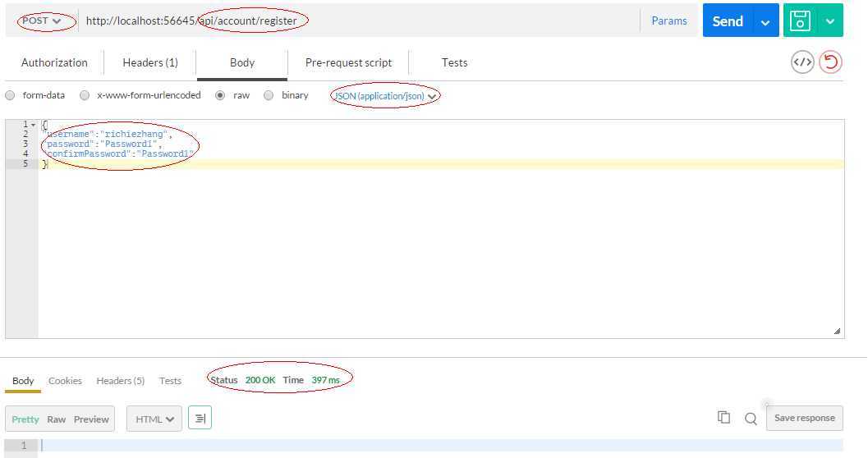Toggle the line wrap icon button
The width and height of the screenshot is (868, 458).
pyautogui.click(x=200, y=418)
